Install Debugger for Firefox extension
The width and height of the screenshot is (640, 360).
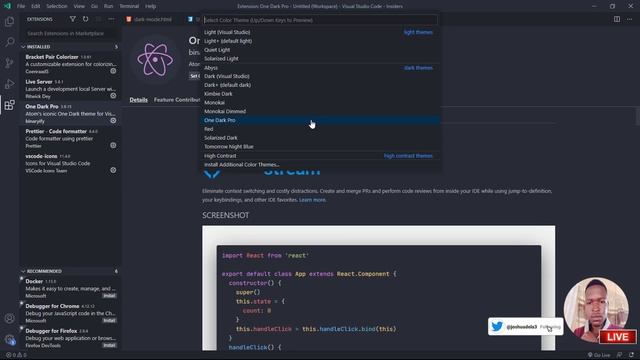(109, 345)
